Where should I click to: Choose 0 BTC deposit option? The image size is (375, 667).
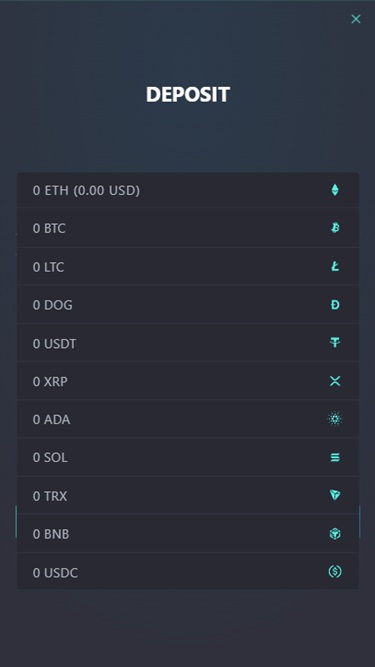click(188, 228)
